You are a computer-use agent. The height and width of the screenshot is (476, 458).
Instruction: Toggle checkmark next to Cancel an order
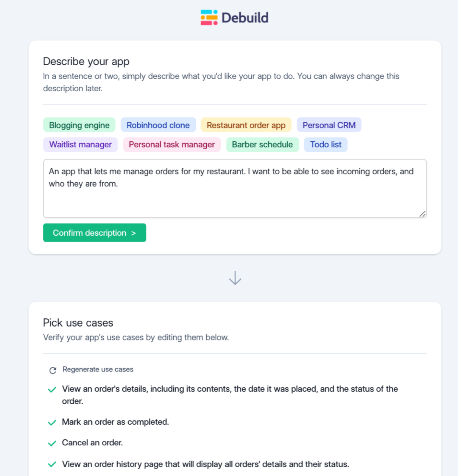(52, 443)
